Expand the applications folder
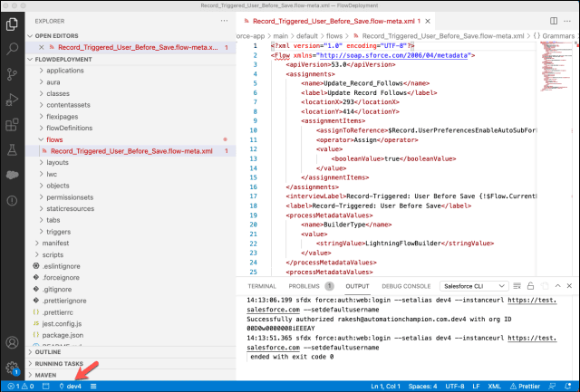The width and height of the screenshot is (580, 392). tap(65, 71)
